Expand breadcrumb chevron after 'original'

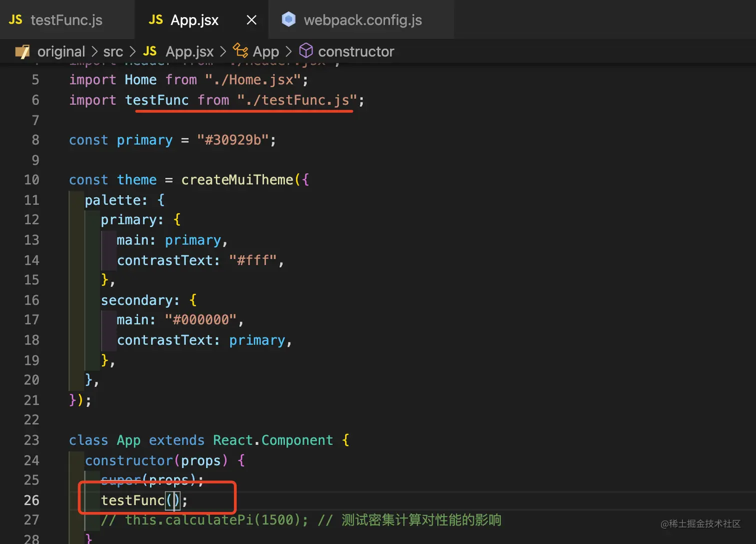[94, 51]
